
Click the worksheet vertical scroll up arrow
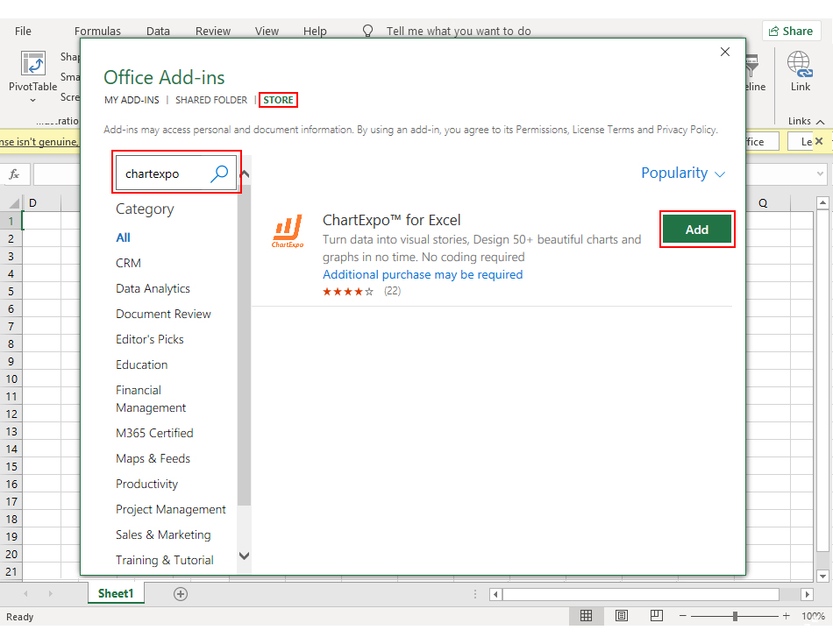tap(822, 202)
